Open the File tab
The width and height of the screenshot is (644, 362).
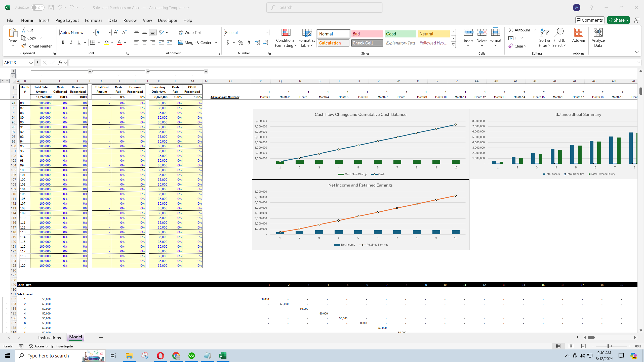pyautogui.click(x=10, y=20)
